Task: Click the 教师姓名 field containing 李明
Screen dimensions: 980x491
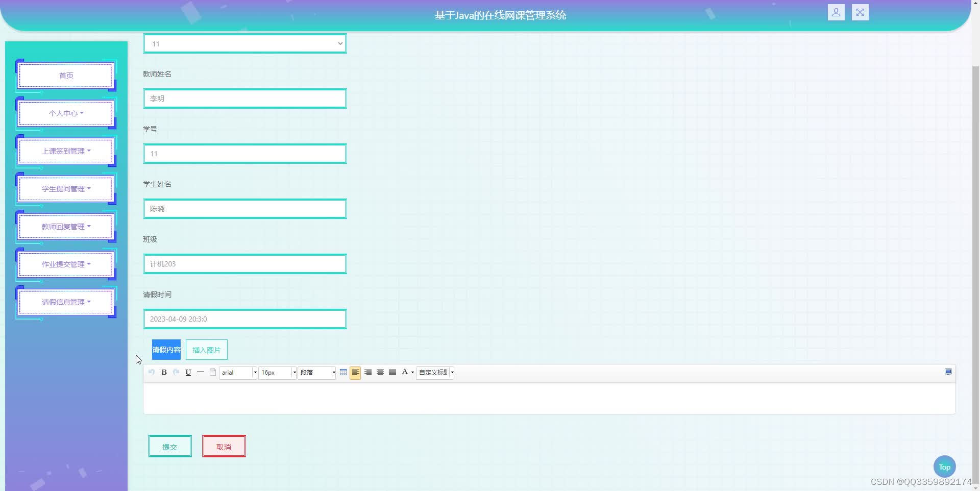Action: [x=245, y=99]
